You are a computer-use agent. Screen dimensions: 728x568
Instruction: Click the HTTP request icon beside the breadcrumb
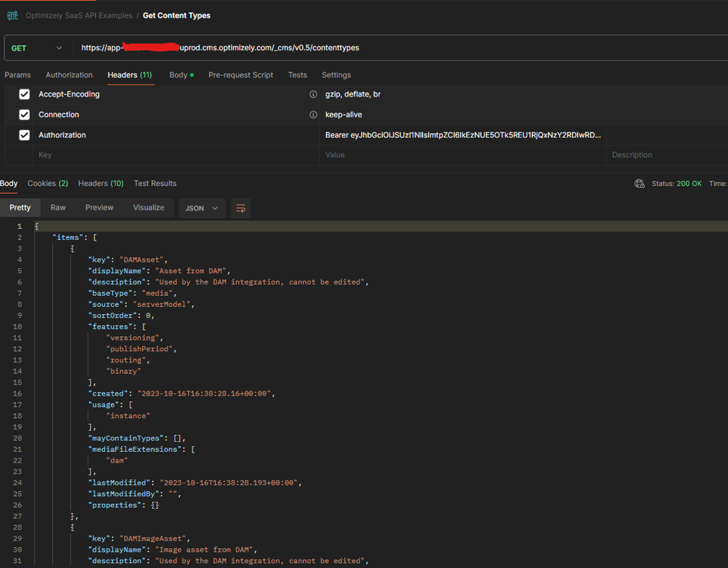(x=13, y=15)
